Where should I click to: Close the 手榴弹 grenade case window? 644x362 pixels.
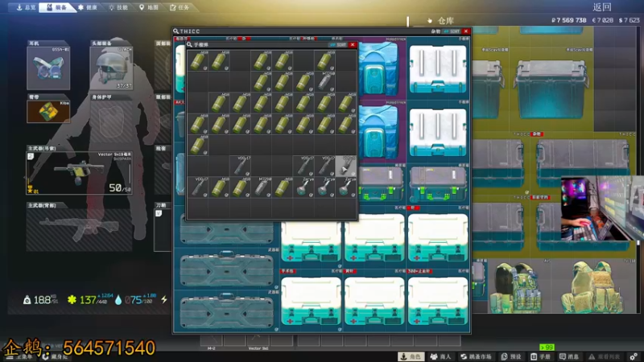tap(353, 45)
